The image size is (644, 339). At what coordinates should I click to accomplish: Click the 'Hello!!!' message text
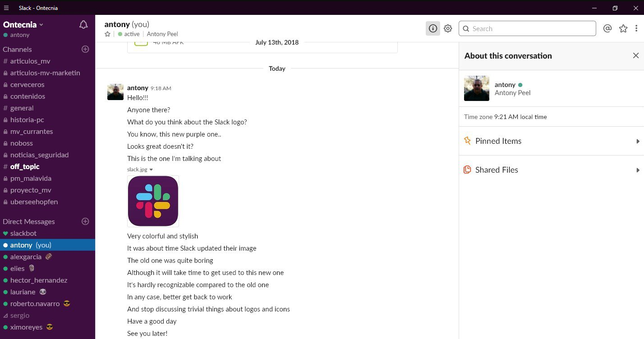click(x=138, y=97)
